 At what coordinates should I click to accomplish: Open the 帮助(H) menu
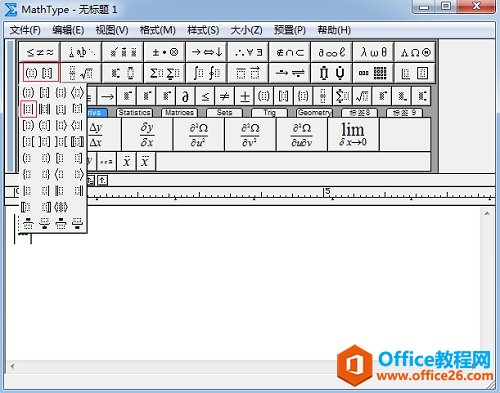pos(334,30)
